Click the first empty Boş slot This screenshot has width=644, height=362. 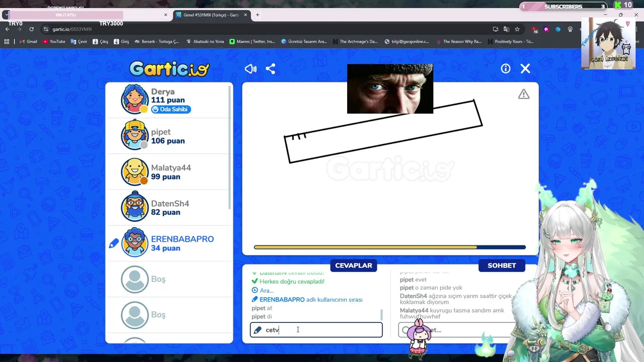coord(169,279)
